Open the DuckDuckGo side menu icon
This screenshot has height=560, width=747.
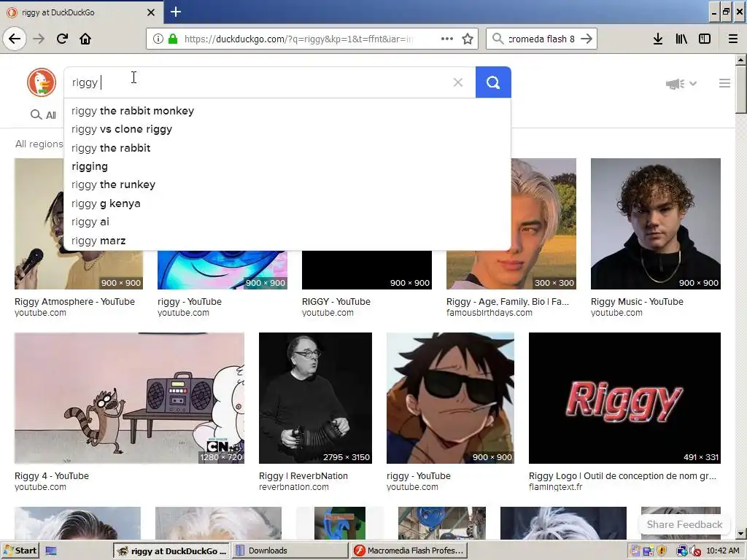(x=724, y=83)
